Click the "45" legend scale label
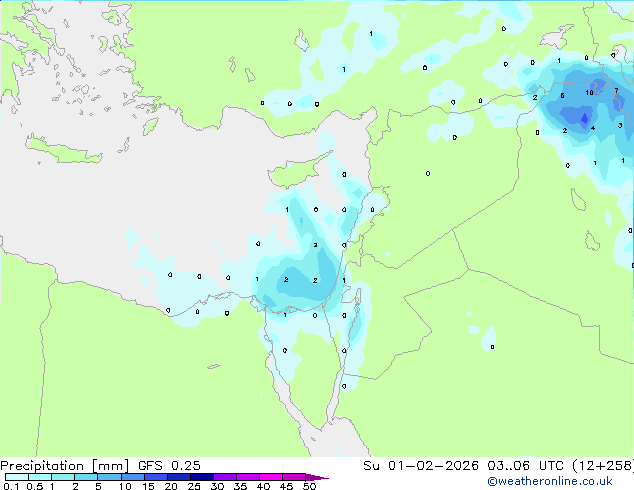Viewport: 634px width, 490px height. pos(286,486)
